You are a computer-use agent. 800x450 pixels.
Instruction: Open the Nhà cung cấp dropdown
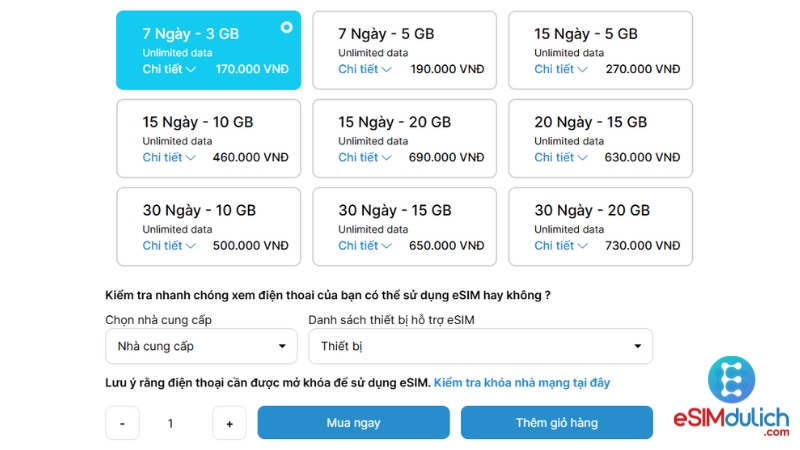[201, 346]
